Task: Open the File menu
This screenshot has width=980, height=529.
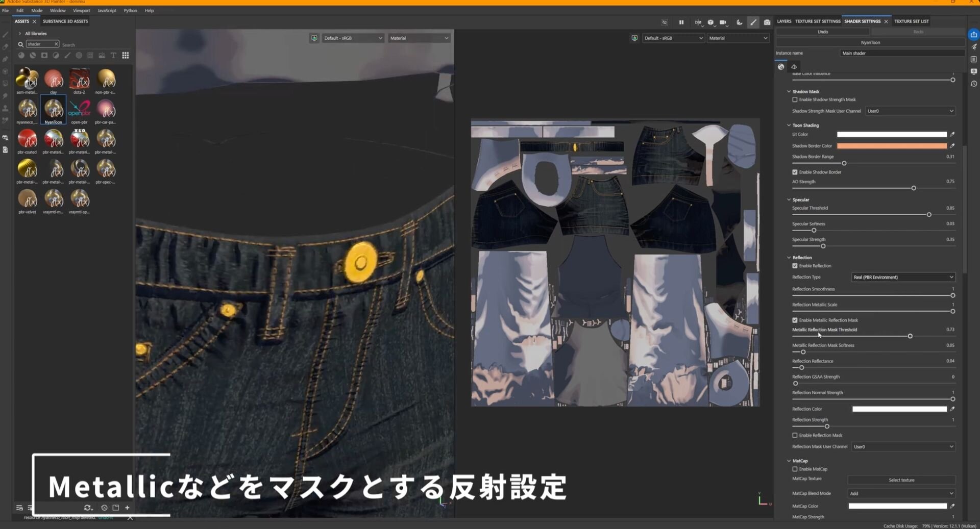Action: click(5, 10)
